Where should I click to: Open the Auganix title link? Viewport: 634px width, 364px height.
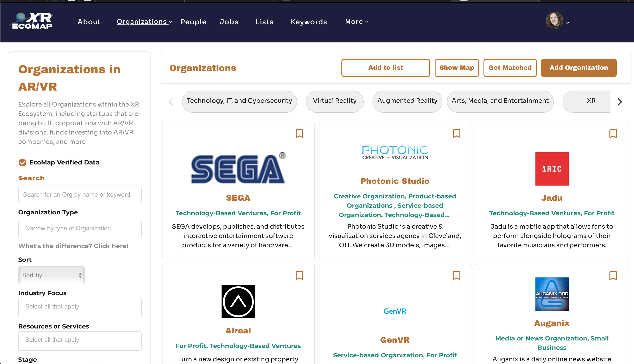(x=552, y=323)
